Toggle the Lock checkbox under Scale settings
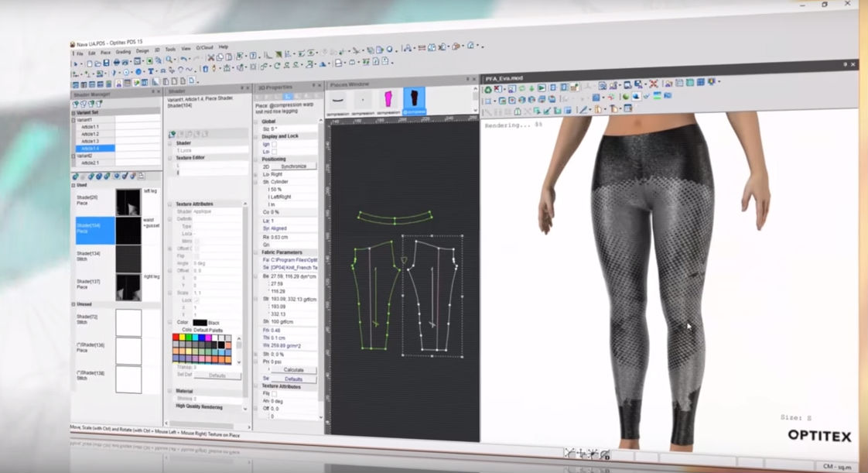Viewport: 868px width, 473px height. pyautogui.click(x=196, y=301)
